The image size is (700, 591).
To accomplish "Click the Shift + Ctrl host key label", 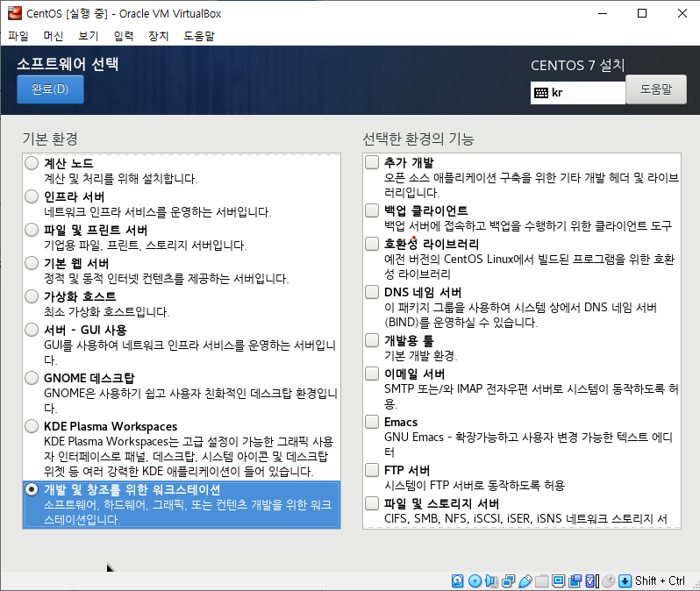I will pos(660,580).
